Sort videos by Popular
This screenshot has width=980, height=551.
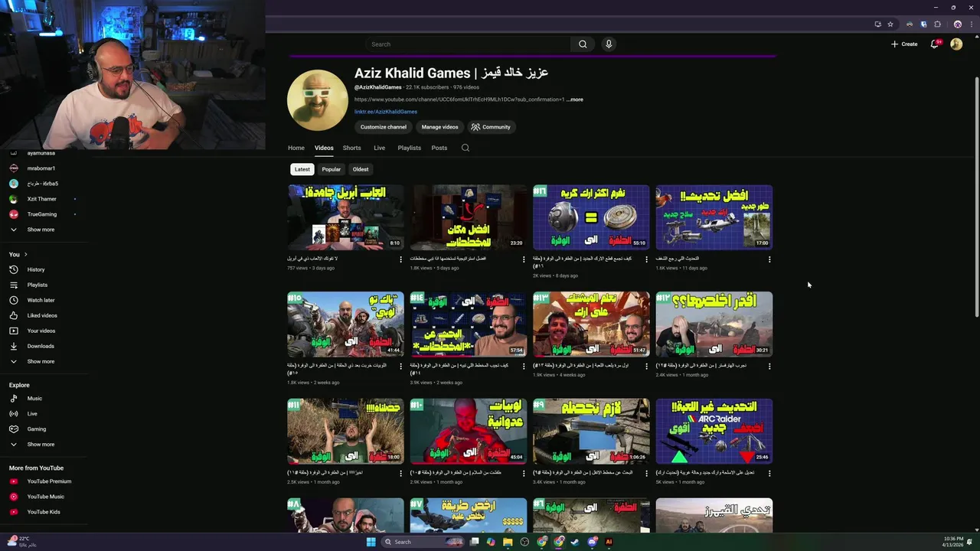331,169
